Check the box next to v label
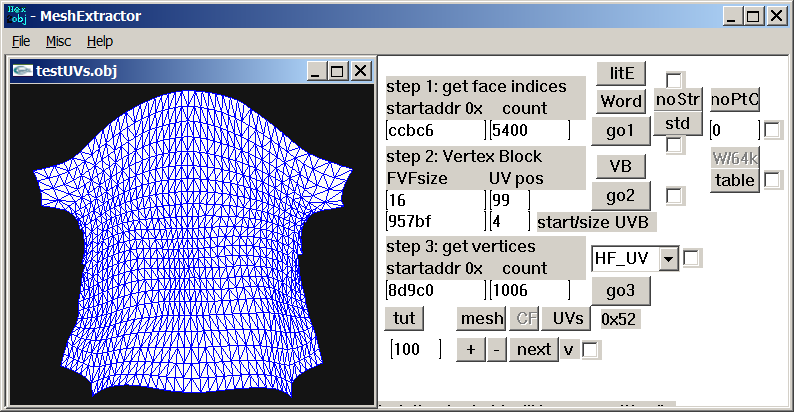794x412 pixels. [591, 350]
